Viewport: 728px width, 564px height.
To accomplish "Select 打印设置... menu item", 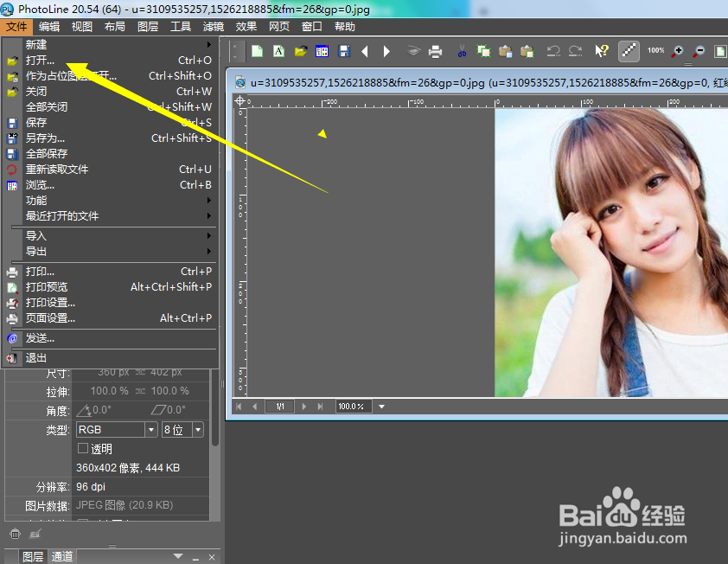I will (110, 303).
